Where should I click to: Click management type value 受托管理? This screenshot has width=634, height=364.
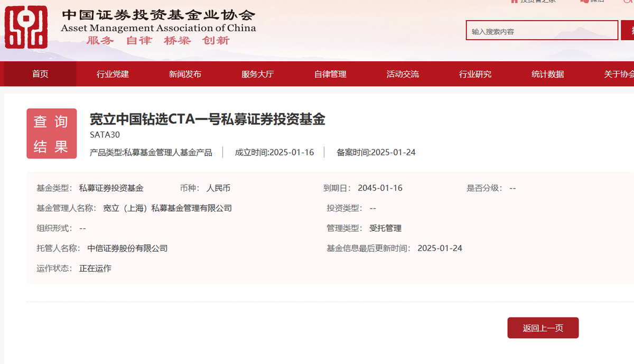(x=385, y=228)
